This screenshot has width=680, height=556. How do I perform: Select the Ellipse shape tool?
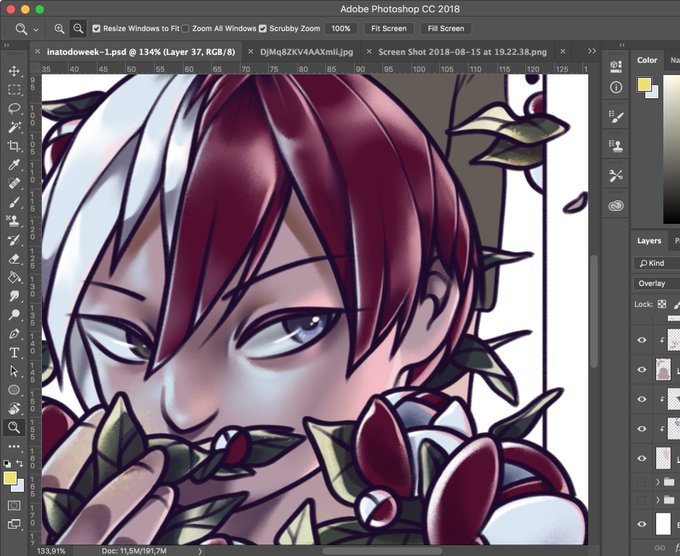(14, 390)
